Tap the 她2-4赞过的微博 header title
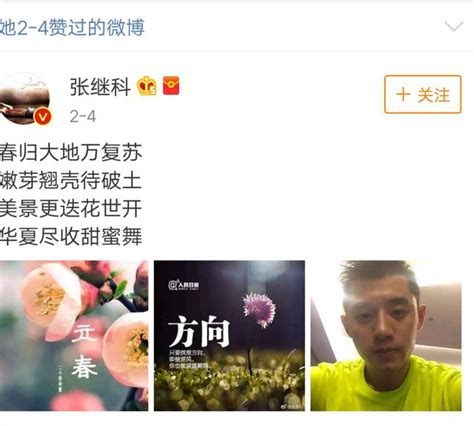 [x=72, y=28]
